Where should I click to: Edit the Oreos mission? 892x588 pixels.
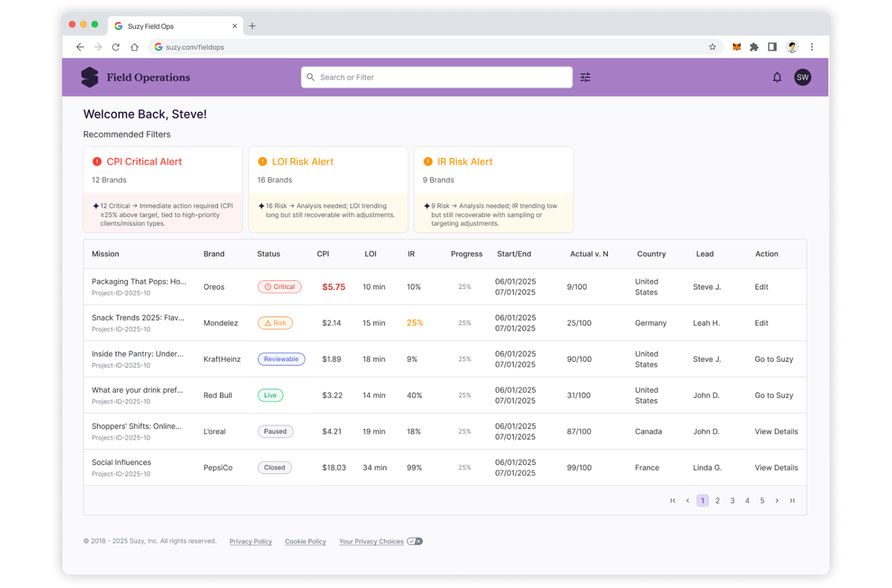(x=761, y=287)
